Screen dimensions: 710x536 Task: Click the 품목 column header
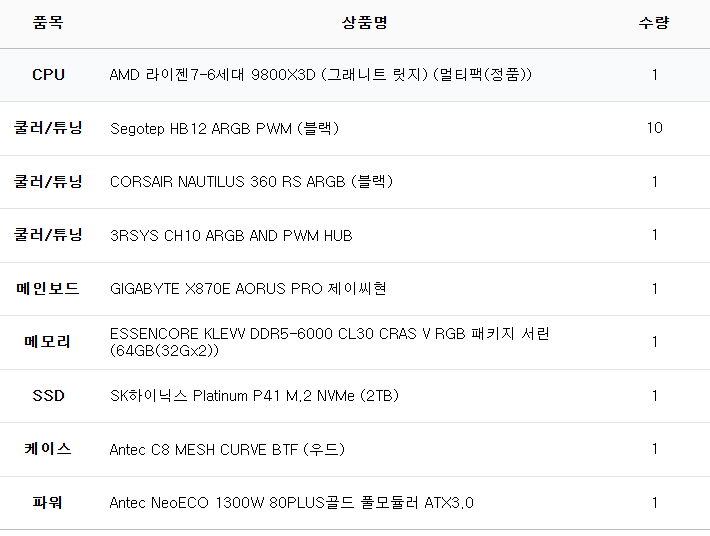(48, 22)
